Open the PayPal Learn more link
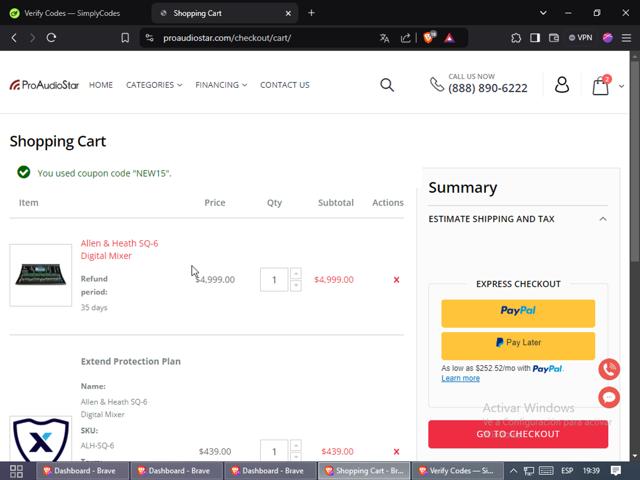 (x=460, y=378)
